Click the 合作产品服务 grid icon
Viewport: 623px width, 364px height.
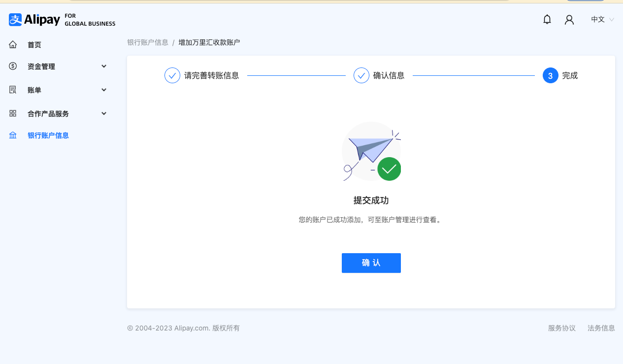point(13,113)
